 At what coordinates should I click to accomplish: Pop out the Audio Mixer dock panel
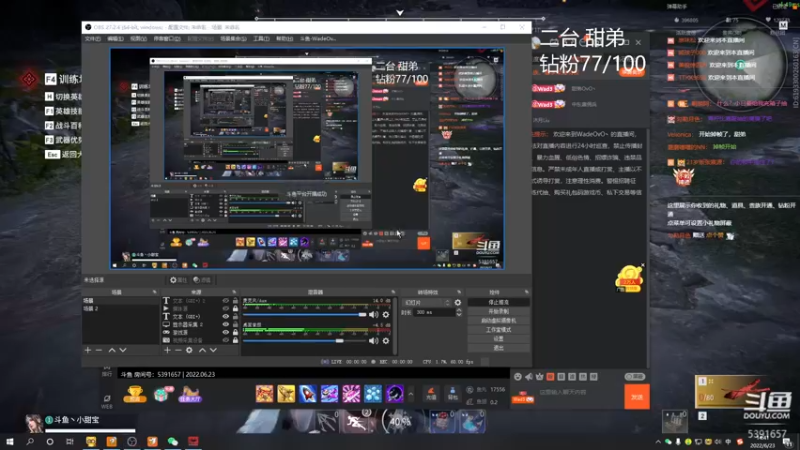(393, 292)
